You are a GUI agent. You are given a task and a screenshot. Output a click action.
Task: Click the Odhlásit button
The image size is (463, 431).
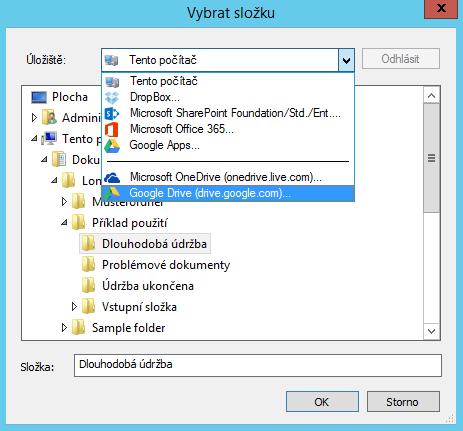click(401, 59)
